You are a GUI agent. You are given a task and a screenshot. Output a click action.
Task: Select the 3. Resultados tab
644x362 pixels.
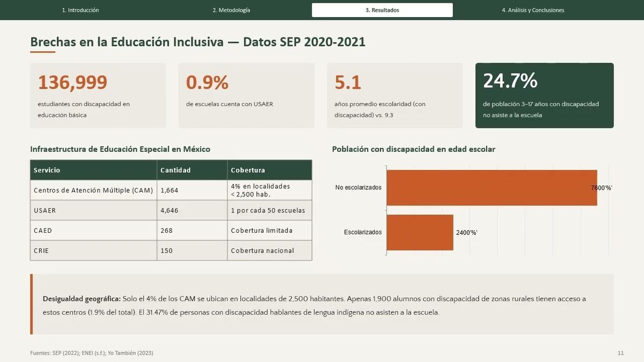click(x=382, y=10)
